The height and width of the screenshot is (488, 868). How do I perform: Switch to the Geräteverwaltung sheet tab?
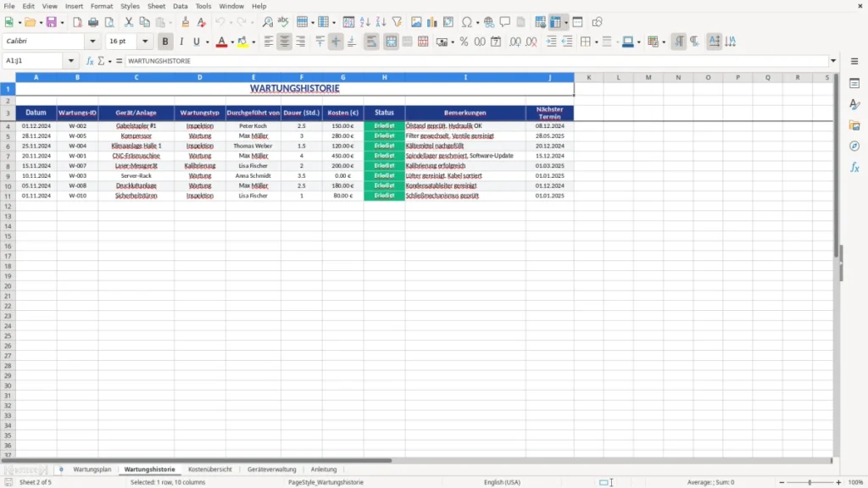(x=272, y=469)
